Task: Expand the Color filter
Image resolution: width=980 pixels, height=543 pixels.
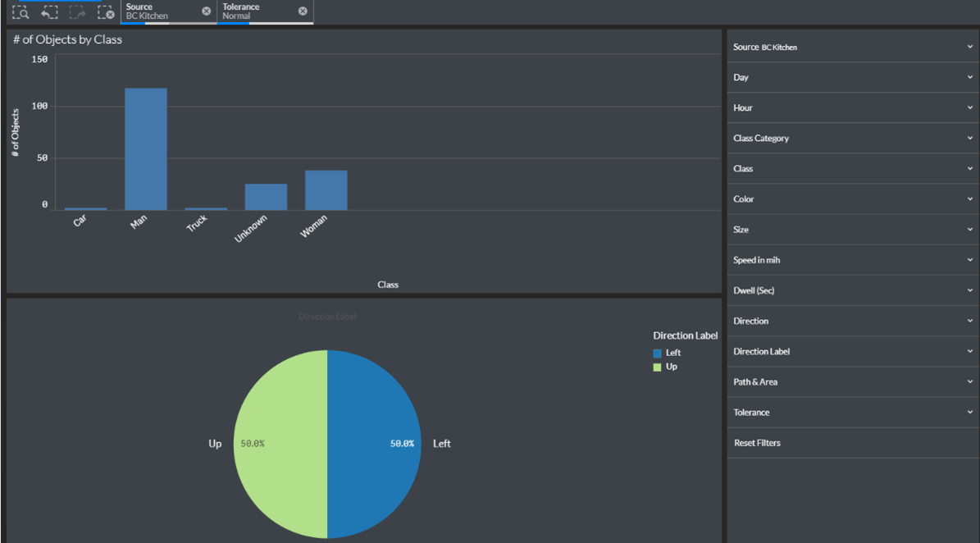Action: [x=853, y=199]
